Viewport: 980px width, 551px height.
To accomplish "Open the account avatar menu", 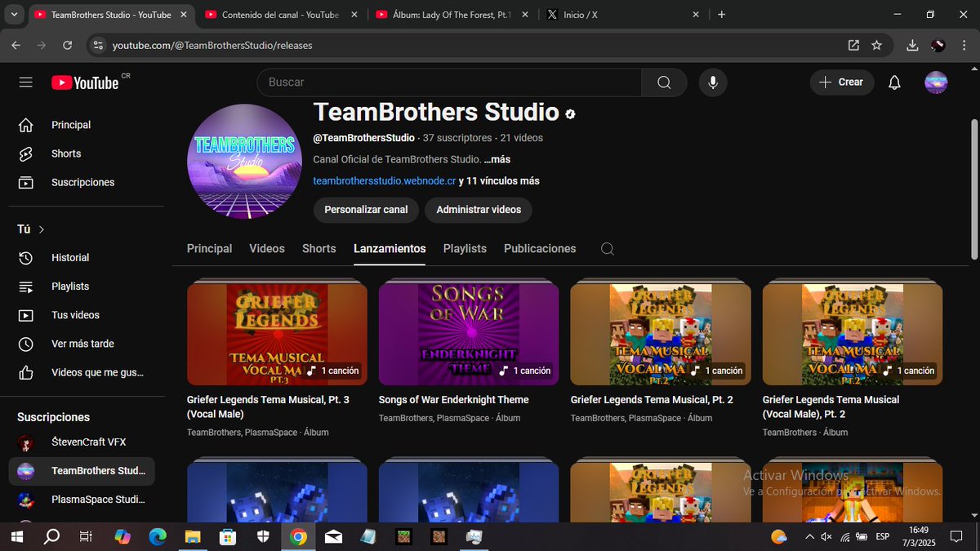I will click(x=936, y=82).
